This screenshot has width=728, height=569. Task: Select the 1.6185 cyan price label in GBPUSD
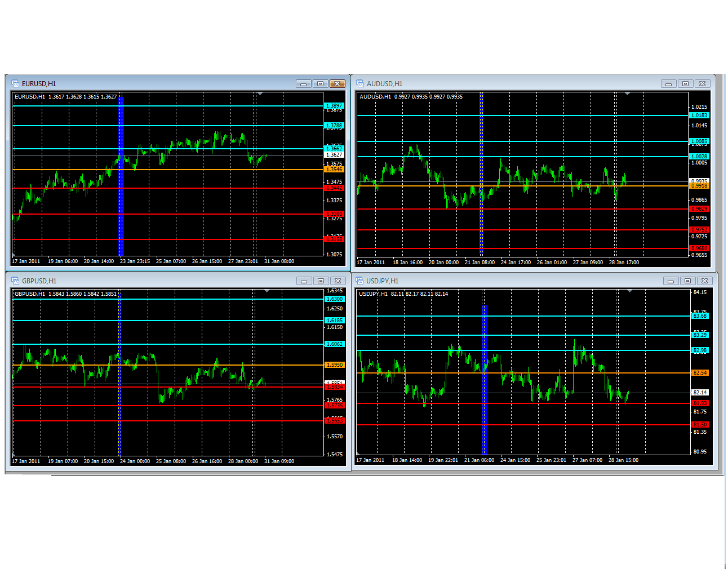point(335,320)
